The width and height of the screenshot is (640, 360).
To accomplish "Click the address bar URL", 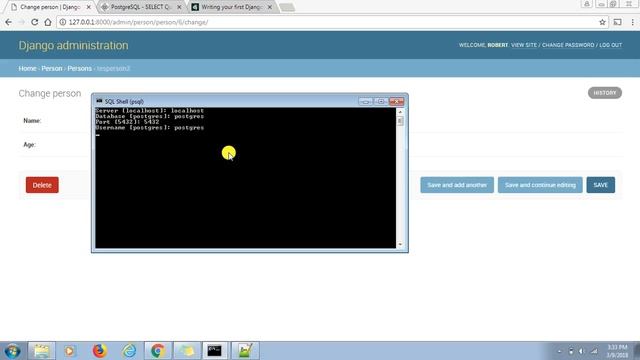I will click(x=138, y=22).
